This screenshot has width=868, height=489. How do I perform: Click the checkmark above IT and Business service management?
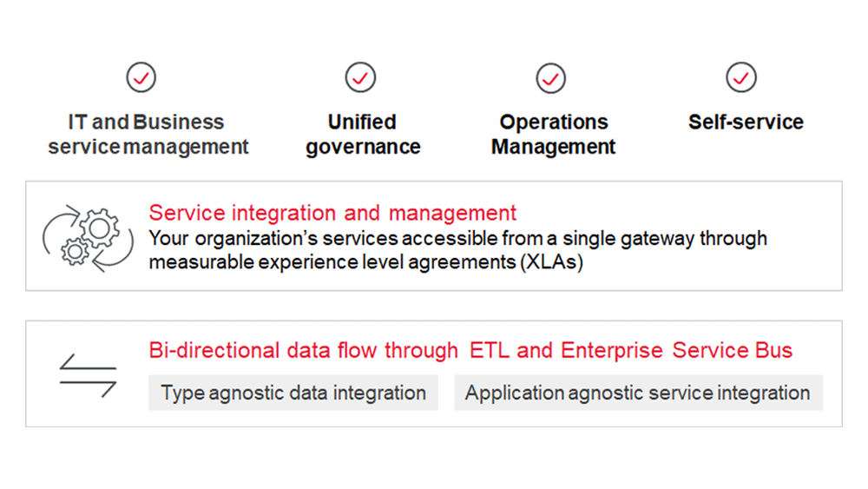coord(141,78)
